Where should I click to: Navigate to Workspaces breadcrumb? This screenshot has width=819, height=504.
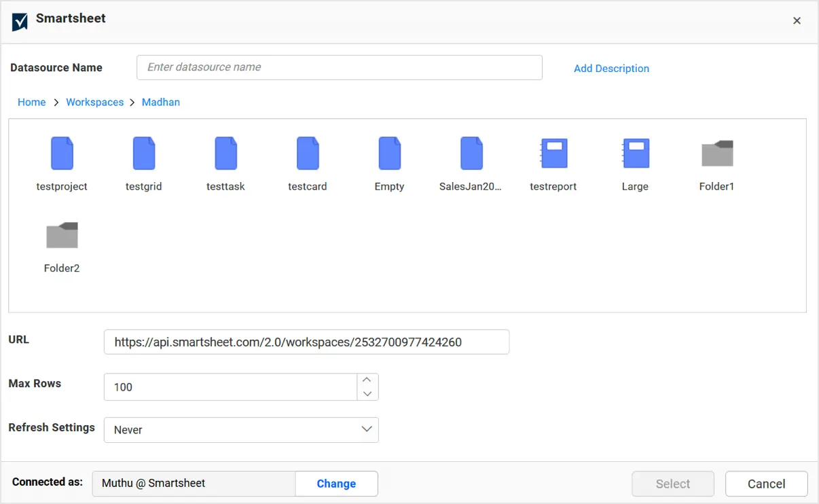click(94, 102)
